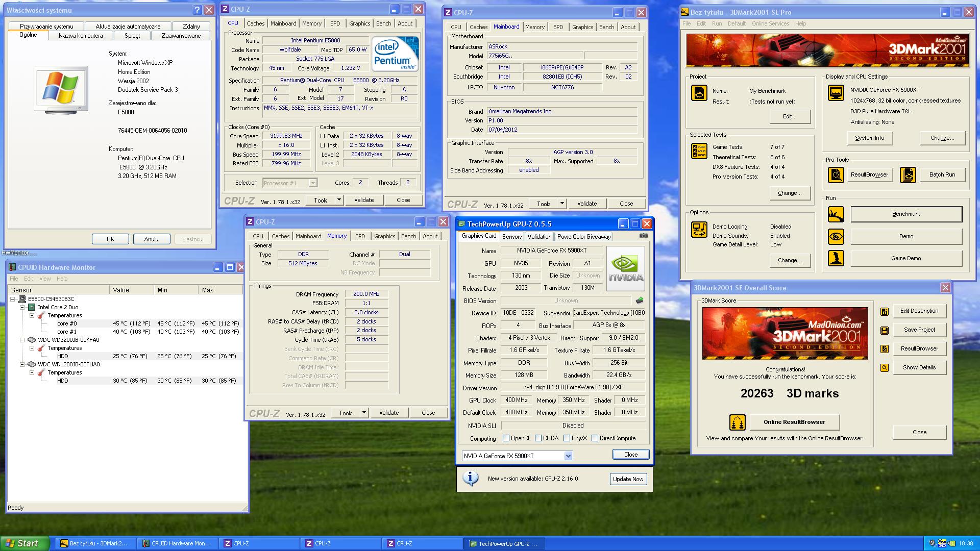The height and width of the screenshot is (551, 980).
Task: Click the Show Details magnifier icon
Action: click(x=885, y=368)
